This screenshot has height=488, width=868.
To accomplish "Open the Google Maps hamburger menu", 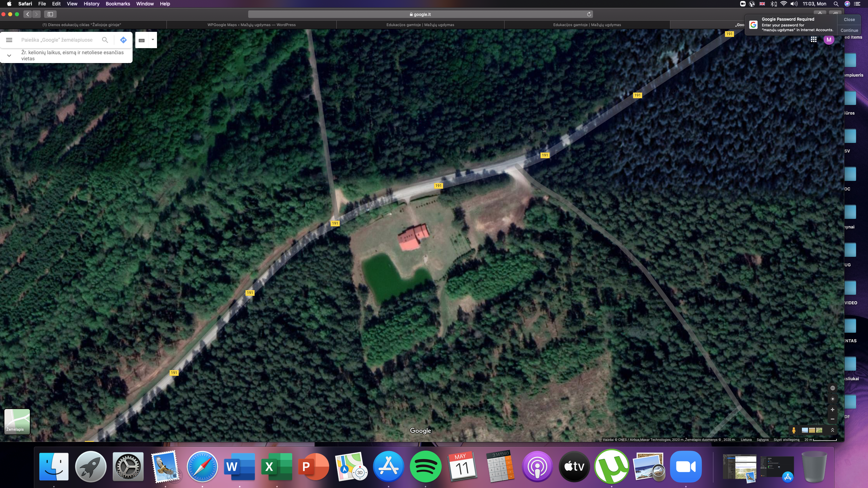I will (9, 40).
